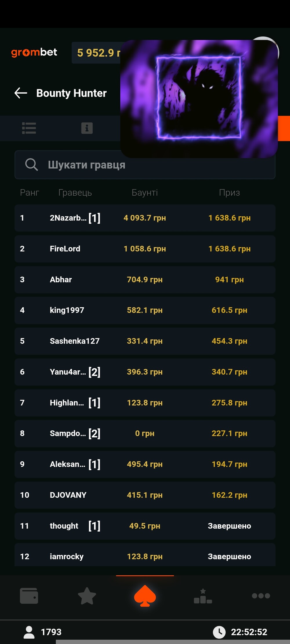Screen dimensions: 290x644
Task: Click the search magnifier icon
Action: [31, 165]
